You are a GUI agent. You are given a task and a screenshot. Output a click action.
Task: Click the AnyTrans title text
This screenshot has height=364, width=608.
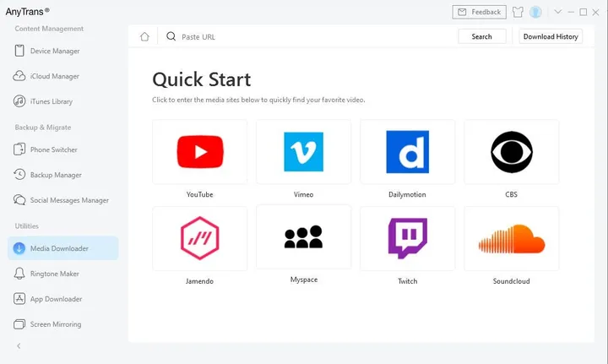[x=27, y=11]
